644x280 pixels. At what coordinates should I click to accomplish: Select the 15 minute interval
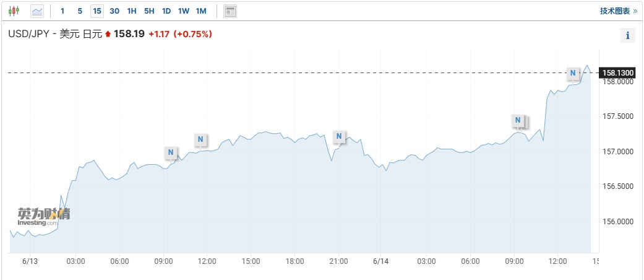point(97,11)
